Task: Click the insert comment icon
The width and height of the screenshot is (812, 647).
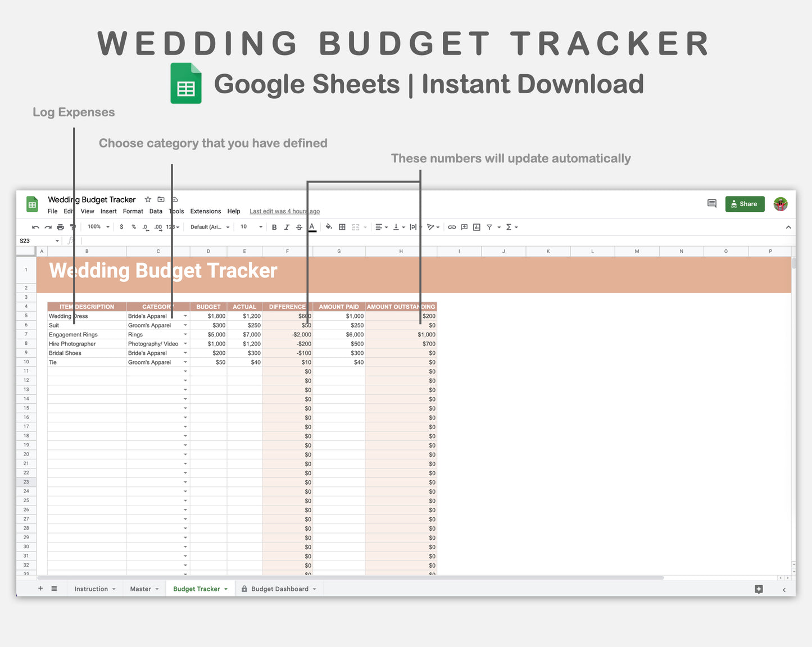Action: [x=464, y=227]
